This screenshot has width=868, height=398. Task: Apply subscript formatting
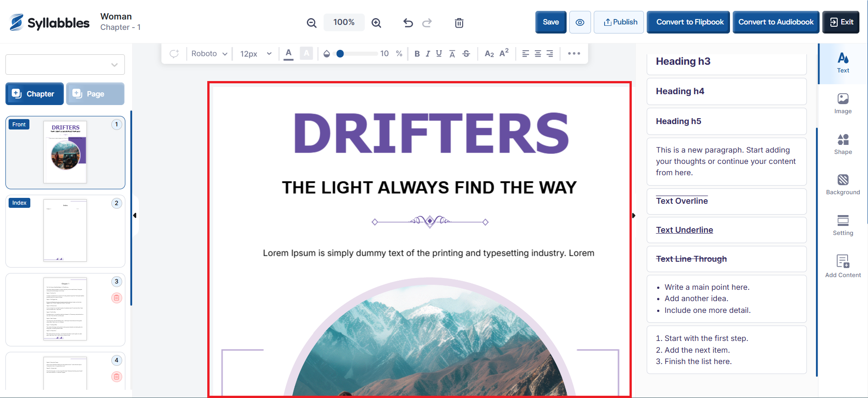489,54
